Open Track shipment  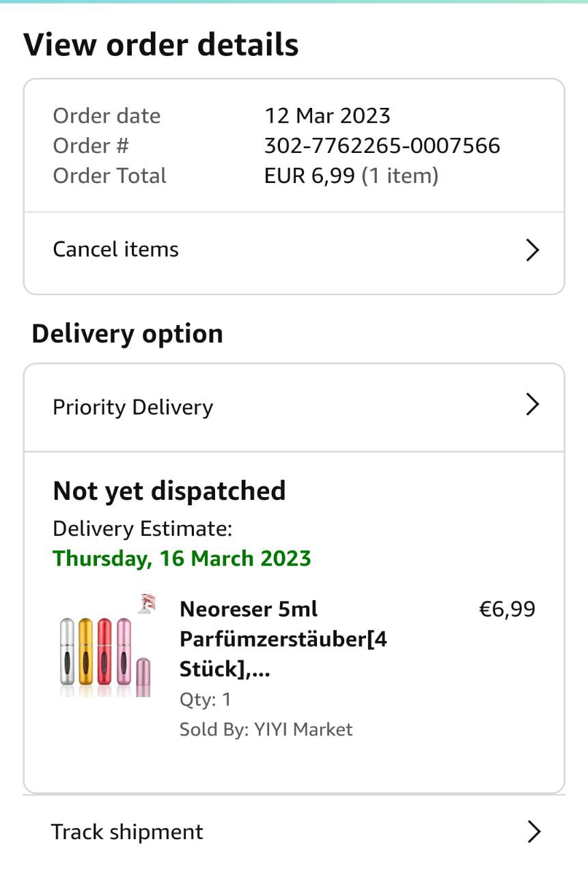point(128,832)
